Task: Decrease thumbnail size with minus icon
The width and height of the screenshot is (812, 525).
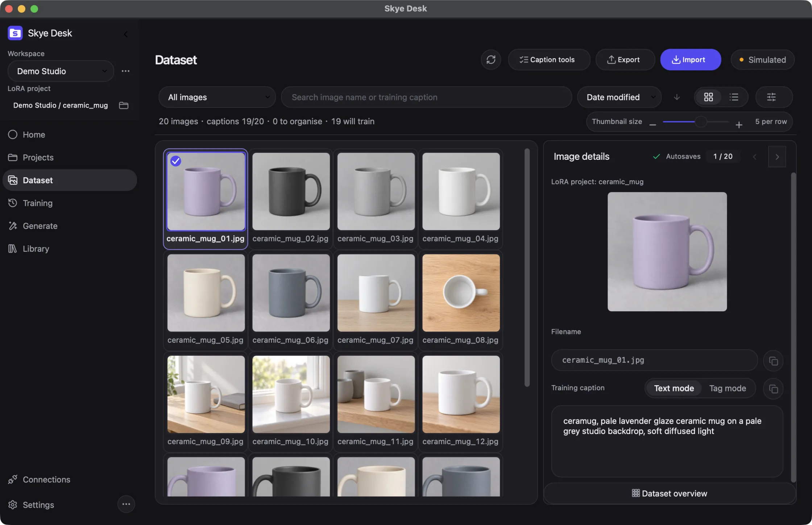Action: pos(652,125)
